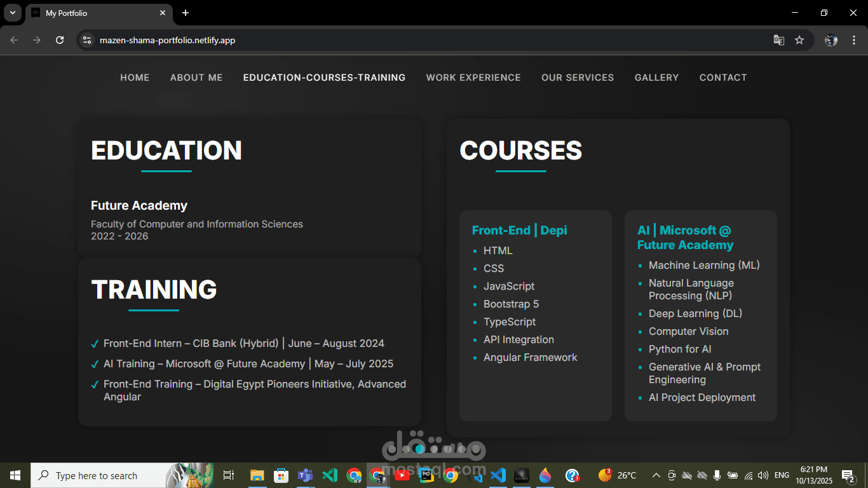Image resolution: width=868 pixels, height=488 pixels.
Task: Select the Digital Egypt Pioneers Initiative line
Action: pos(255,390)
